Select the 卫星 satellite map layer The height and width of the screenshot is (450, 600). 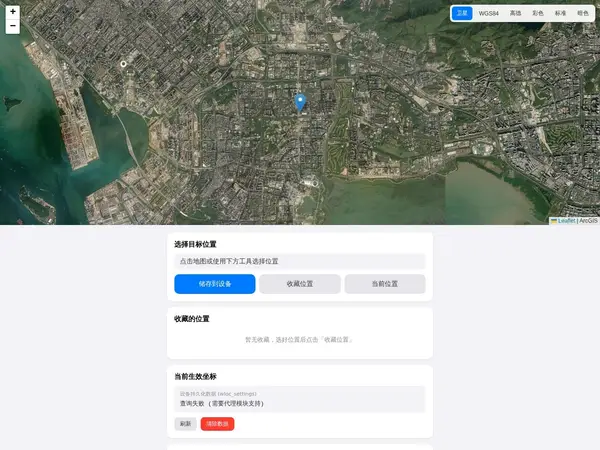[462, 13]
